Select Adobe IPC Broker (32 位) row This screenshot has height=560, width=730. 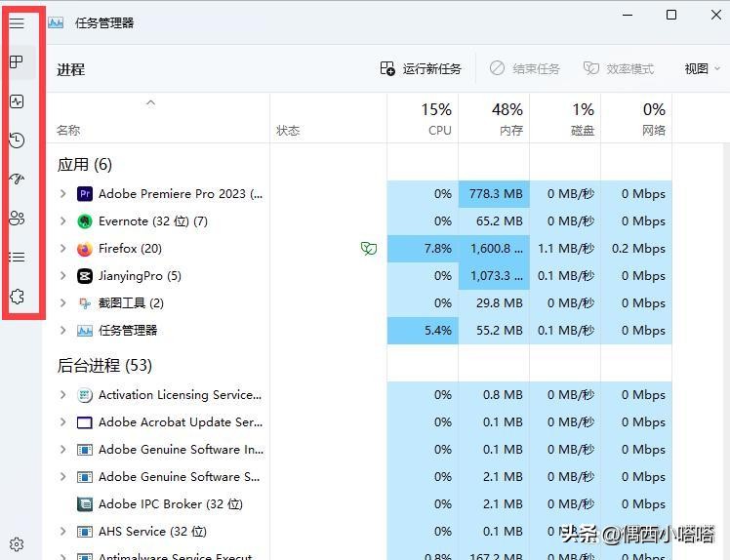click(x=360, y=504)
